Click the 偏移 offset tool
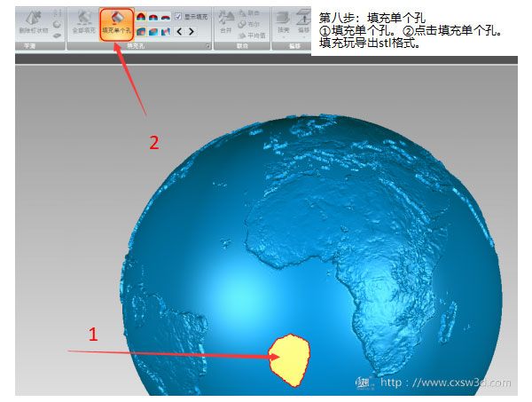The image size is (532, 402). (303, 23)
